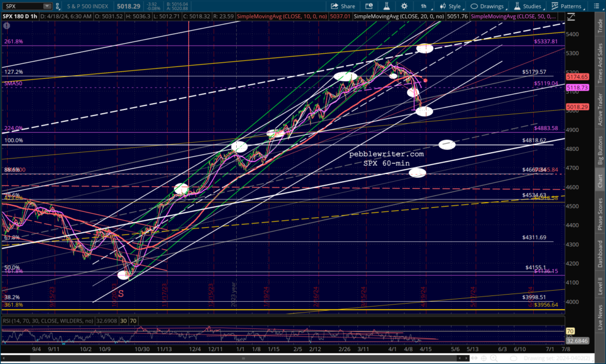The width and height of the screenshot is (606, 364).
Task: Click SimpleMovingAvg (CLOSE, 20) study label
Action: pos(399,16)
